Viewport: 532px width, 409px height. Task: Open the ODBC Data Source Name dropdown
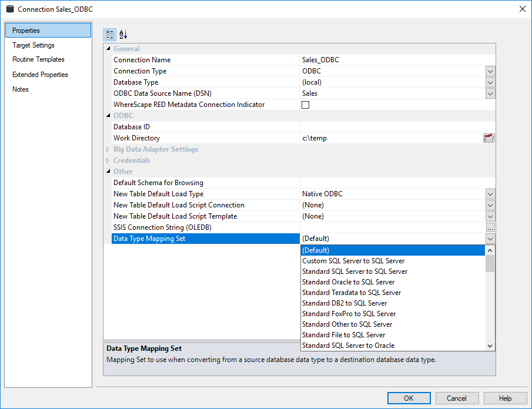coord(490,93)
